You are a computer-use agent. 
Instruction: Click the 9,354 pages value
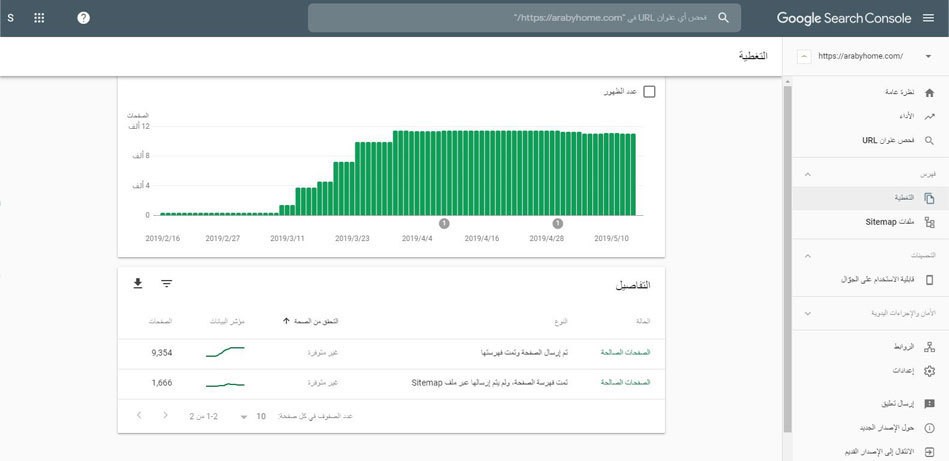pyautogui.click(x=162, y=353)
